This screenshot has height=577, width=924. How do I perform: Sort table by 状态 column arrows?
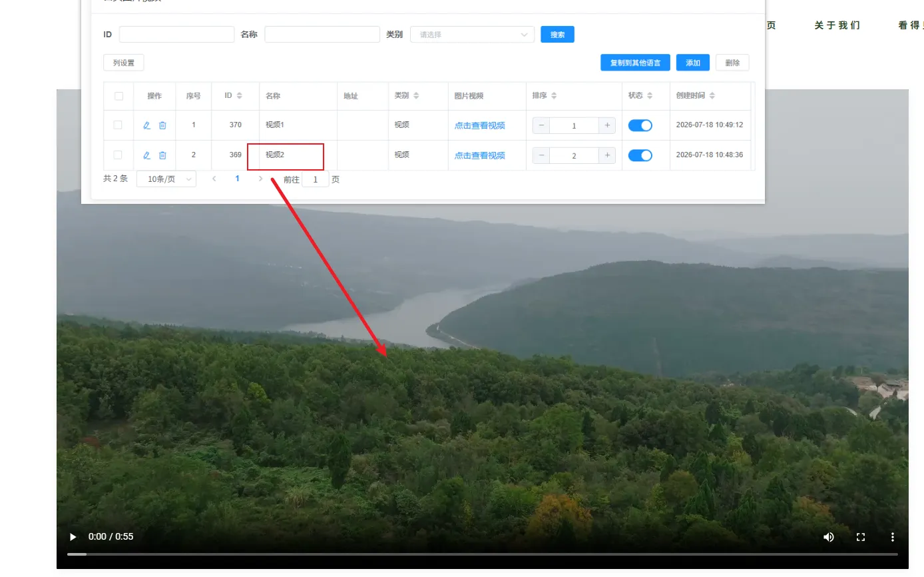click(650, 96)
